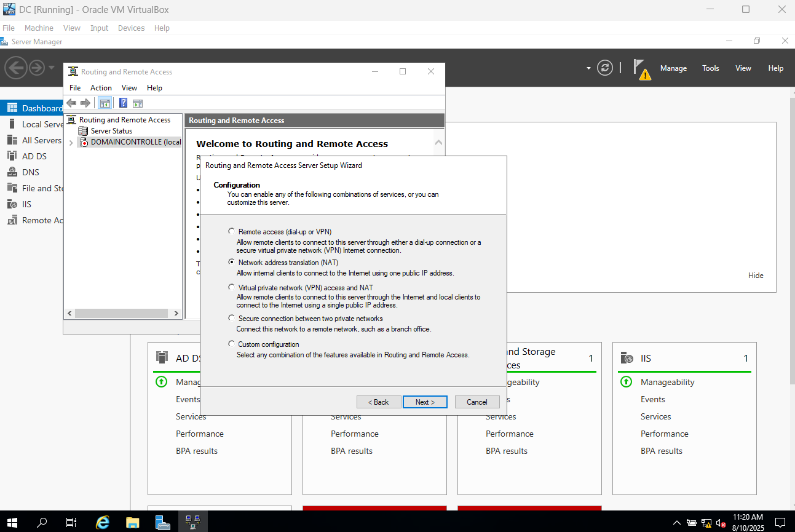Screen dimensions: 795x532
Task: Switch to Server Manager taskbar icon
Action: click(x=162, y=522)
